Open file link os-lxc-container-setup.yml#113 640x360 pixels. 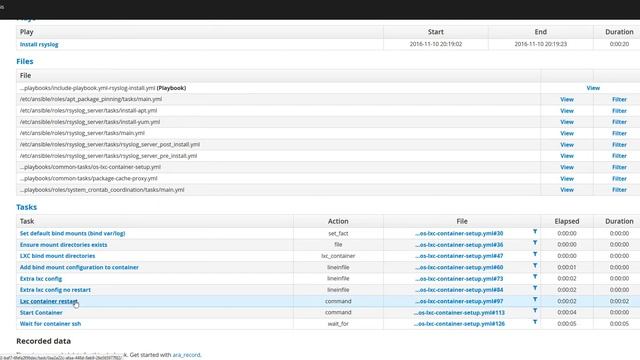coord(459,312)
